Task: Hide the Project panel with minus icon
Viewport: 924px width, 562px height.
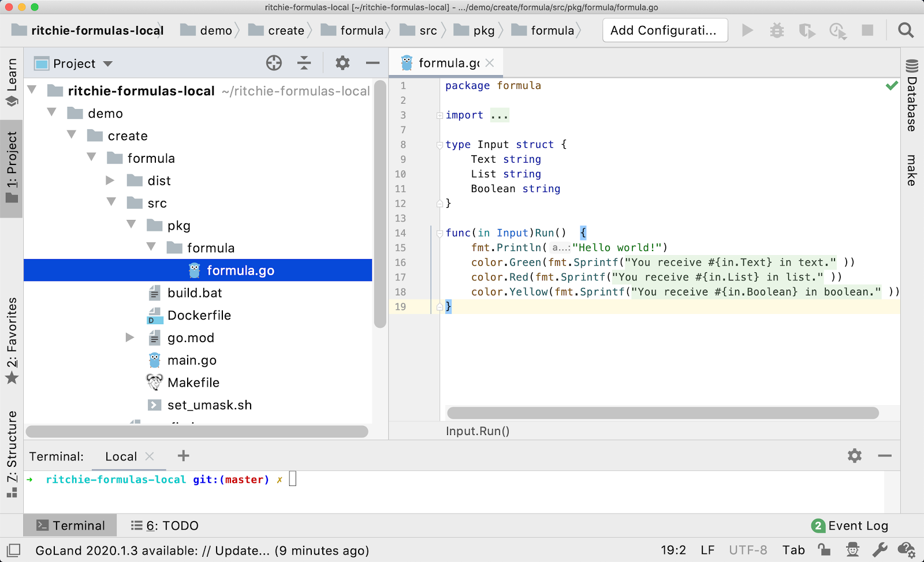Action: point(372,63)
